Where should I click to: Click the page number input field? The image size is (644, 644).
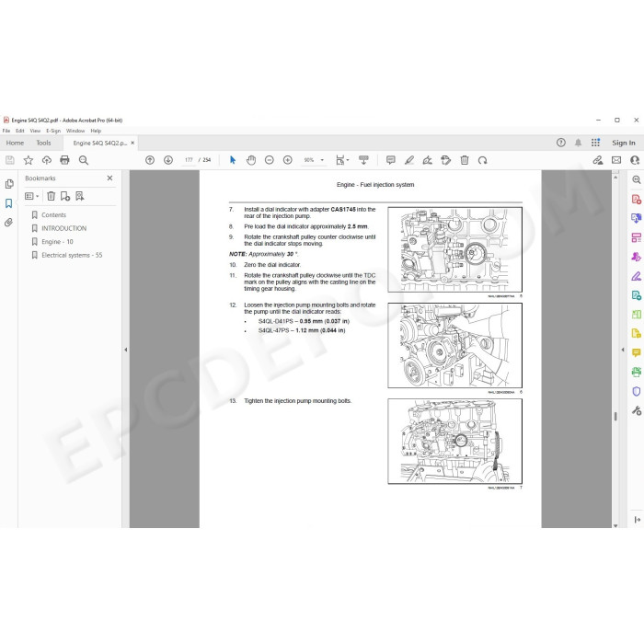189,160
